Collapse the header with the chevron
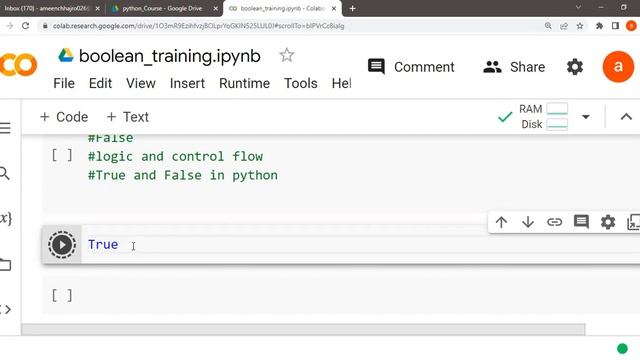This screenshot has height=360, width=640. coord(626,117)
